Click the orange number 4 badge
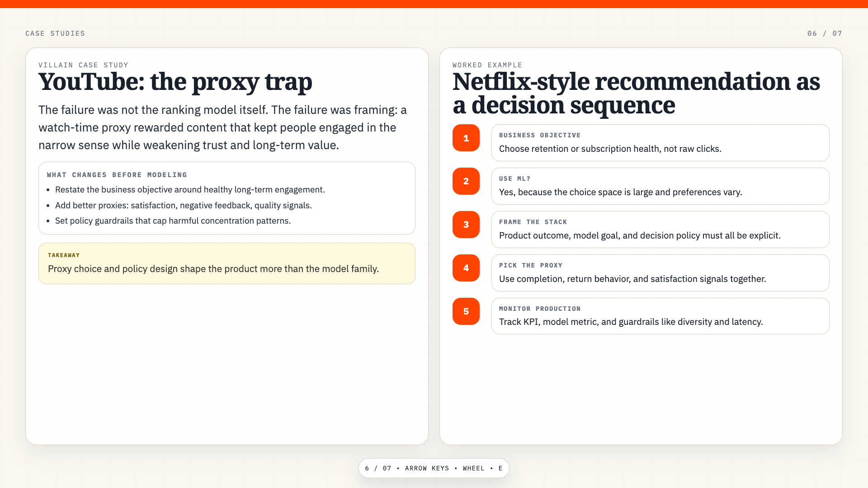This screenshot has height=488, width=868. (x=466, y=268)
